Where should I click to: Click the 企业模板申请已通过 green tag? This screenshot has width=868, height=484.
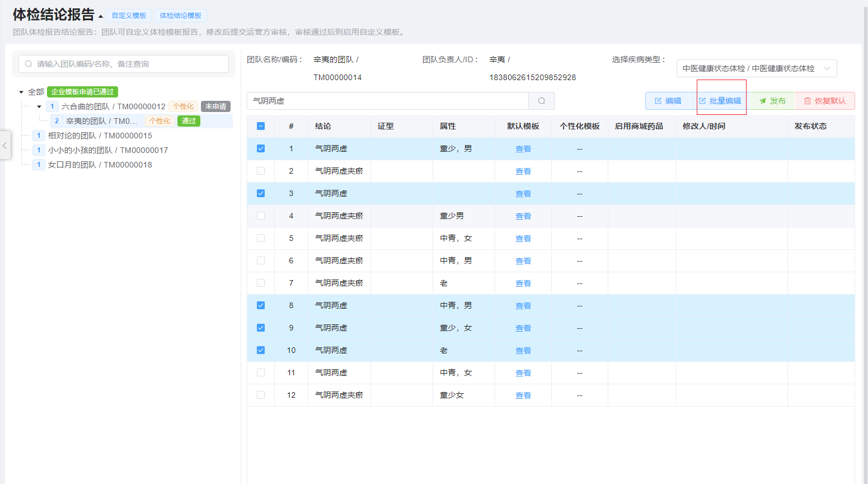82,92
